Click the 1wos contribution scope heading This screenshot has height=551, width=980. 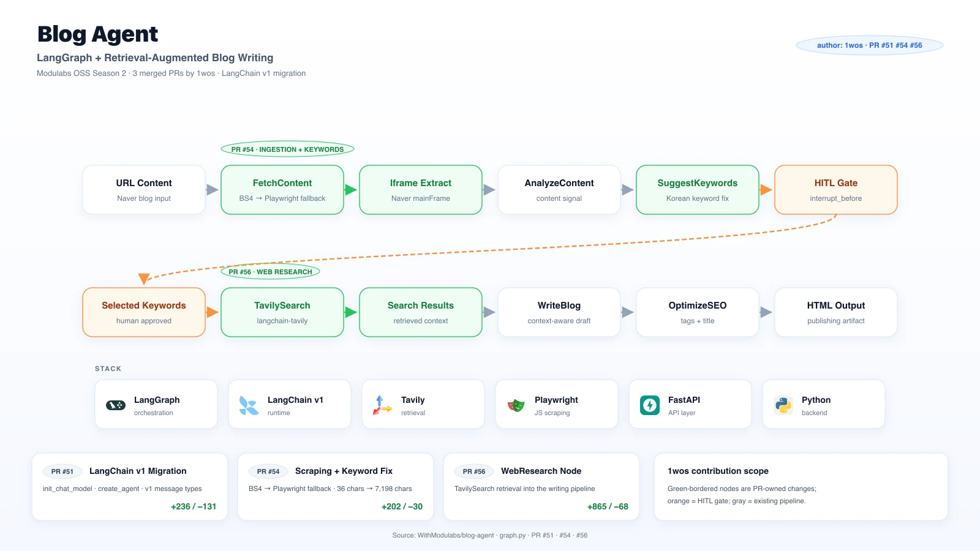pos(718,471)
